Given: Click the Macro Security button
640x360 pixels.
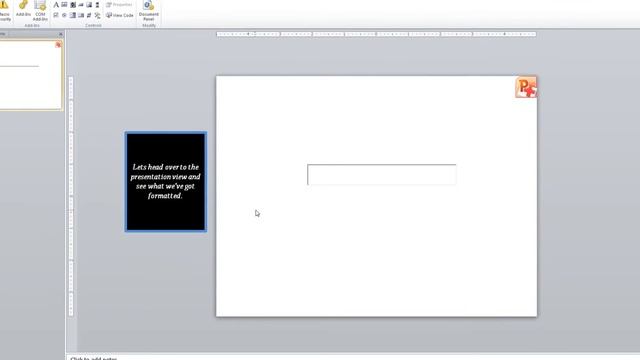Looking at the screenshot, I should tap(4, 11).
